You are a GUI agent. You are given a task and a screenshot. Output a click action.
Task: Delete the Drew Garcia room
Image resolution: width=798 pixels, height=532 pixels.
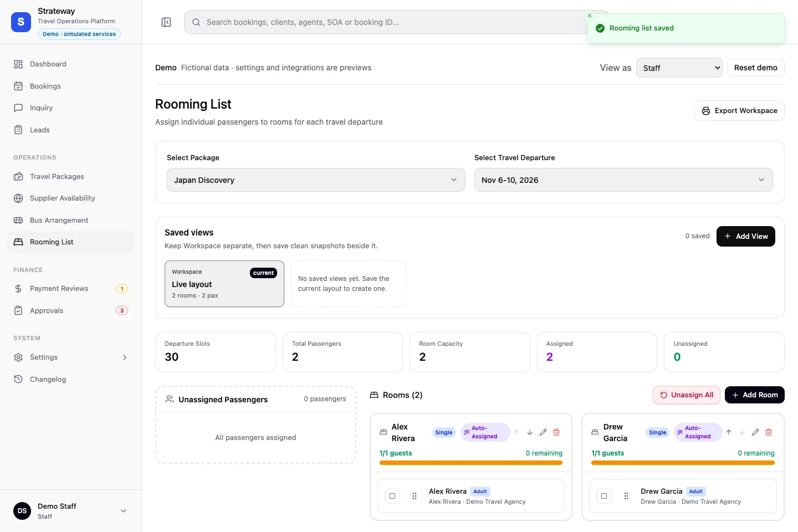point(769,432)
